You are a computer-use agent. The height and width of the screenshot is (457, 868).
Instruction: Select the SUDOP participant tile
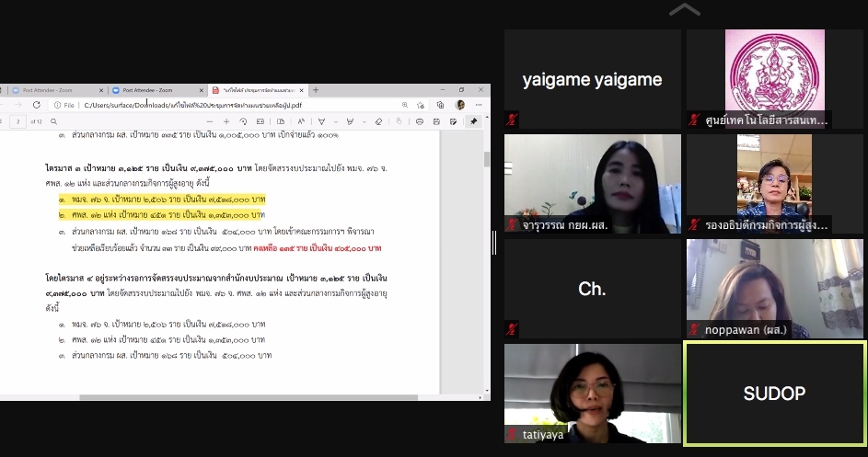[x=774, y=394]
